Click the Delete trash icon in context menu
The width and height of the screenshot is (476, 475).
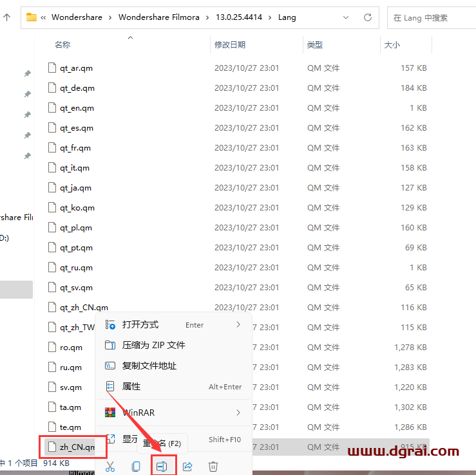pyautogui.click(x=213, y=466)
